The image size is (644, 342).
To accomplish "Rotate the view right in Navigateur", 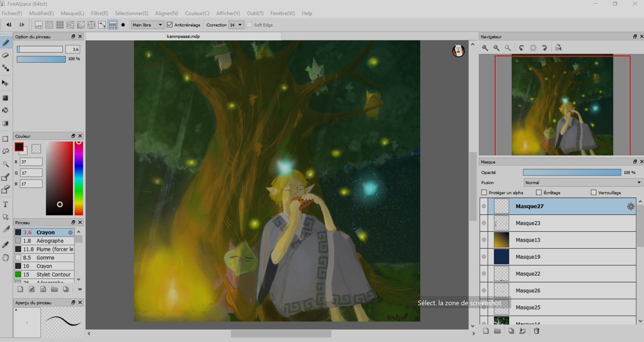I will pyautogui.click(x=545, y=48).
